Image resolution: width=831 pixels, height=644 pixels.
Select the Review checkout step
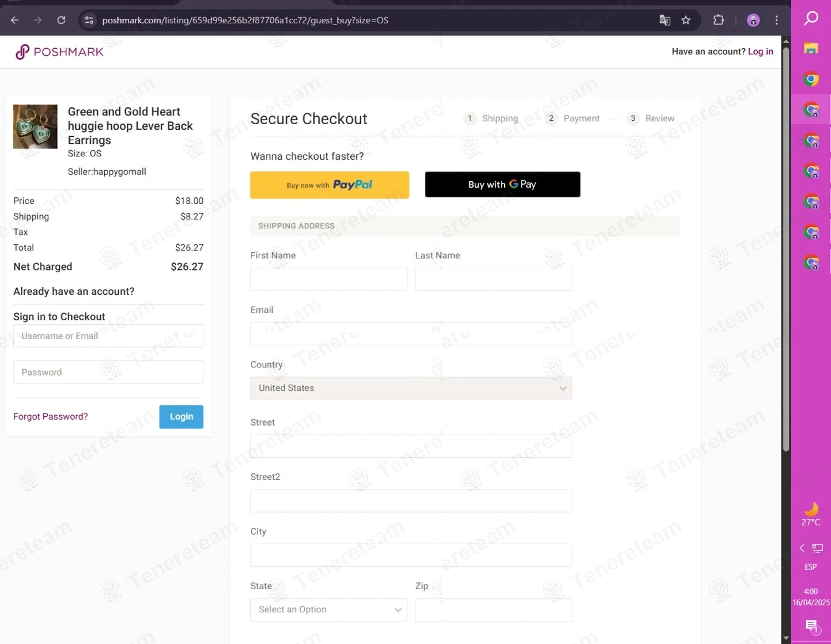tap(659, 119)
